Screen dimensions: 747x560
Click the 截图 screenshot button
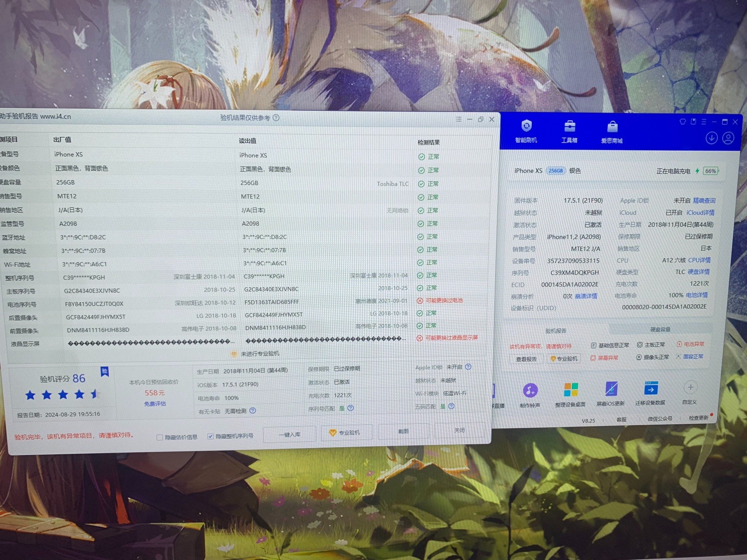pos(403,431)
